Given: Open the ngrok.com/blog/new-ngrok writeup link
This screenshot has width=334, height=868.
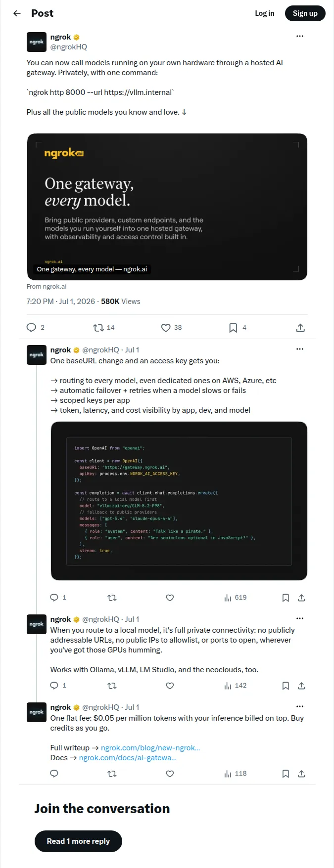Looking at the screenshot, I should tap(150, 748).
